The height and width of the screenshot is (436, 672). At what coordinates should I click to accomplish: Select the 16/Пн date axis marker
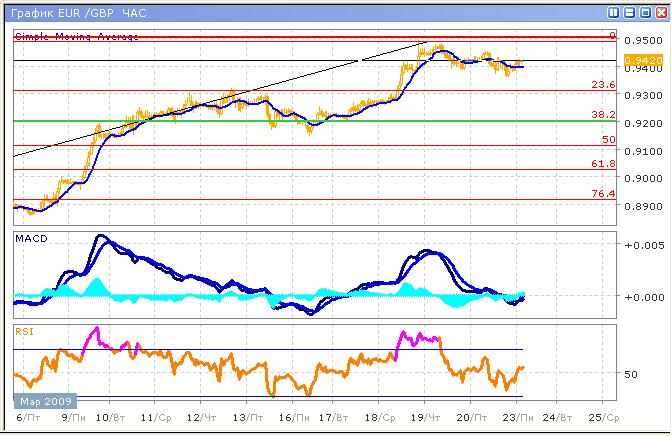(x=289, y=415)
